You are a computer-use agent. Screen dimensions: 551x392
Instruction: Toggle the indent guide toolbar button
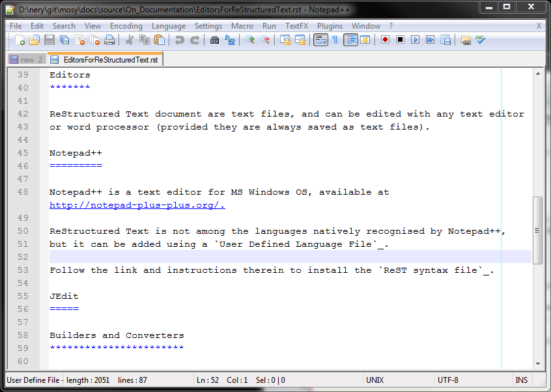pos(350,40)
